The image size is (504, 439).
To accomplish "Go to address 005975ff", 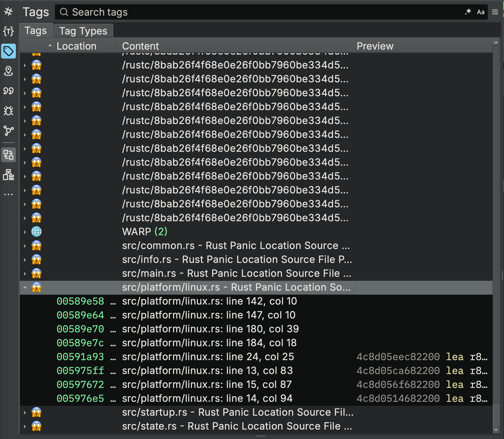I will pos(80,371).
